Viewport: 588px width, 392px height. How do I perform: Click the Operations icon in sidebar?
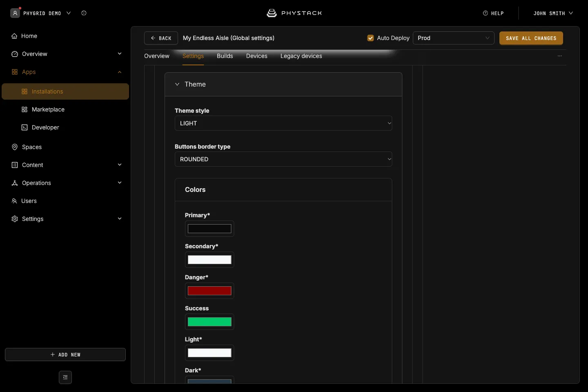click(15, 183)
